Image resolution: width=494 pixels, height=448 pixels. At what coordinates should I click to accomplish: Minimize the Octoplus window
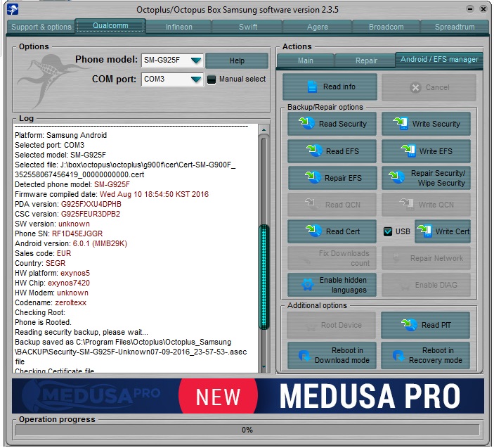(469, 9)
